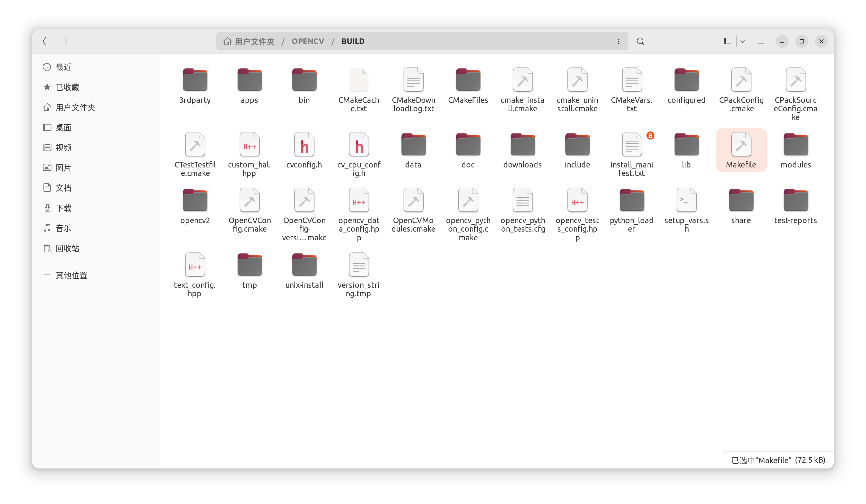Select CMakeDownloadLog.txt file

point(413,90)
